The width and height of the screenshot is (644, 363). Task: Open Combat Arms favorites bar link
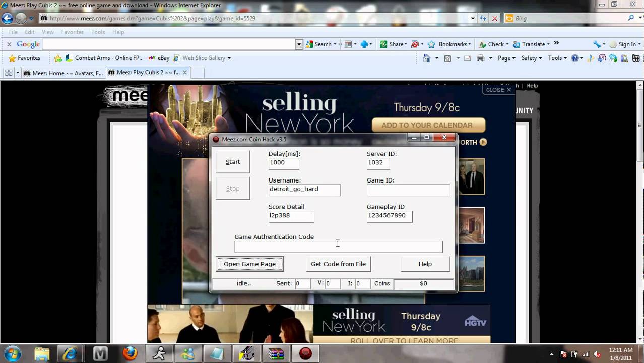coord(104,58)
